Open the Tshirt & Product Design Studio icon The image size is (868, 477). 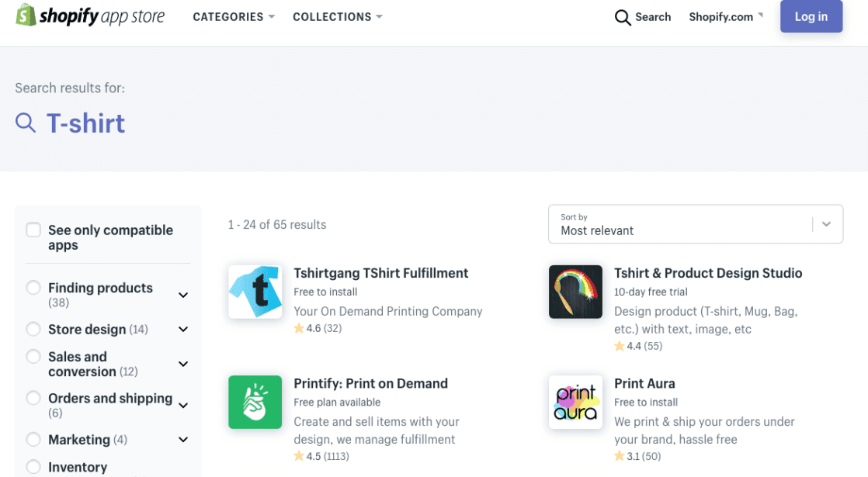[576, 292]
